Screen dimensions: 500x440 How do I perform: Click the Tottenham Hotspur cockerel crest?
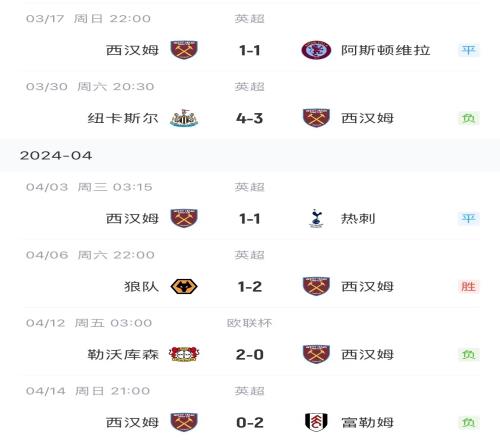pos(316,219)
